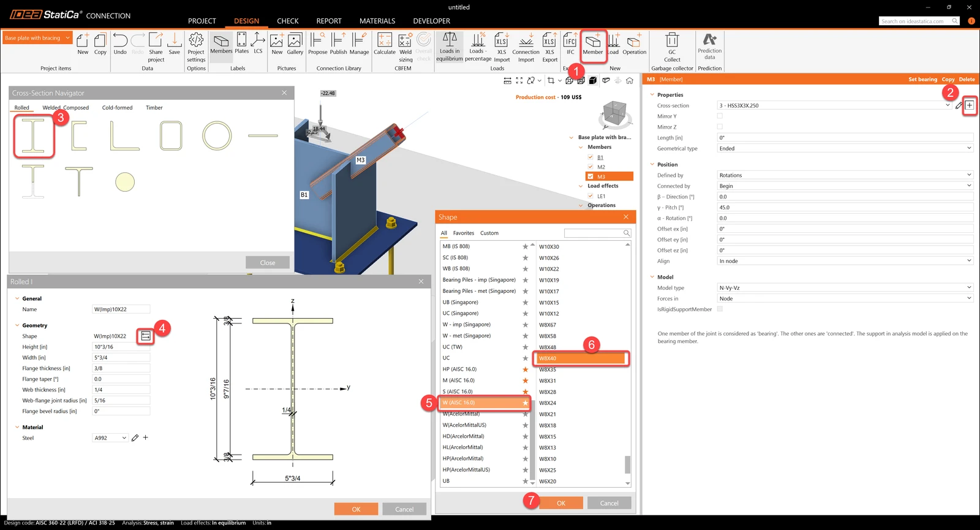
Task: Open the Geometrical type dropdown
Action: tap(845, 148)
